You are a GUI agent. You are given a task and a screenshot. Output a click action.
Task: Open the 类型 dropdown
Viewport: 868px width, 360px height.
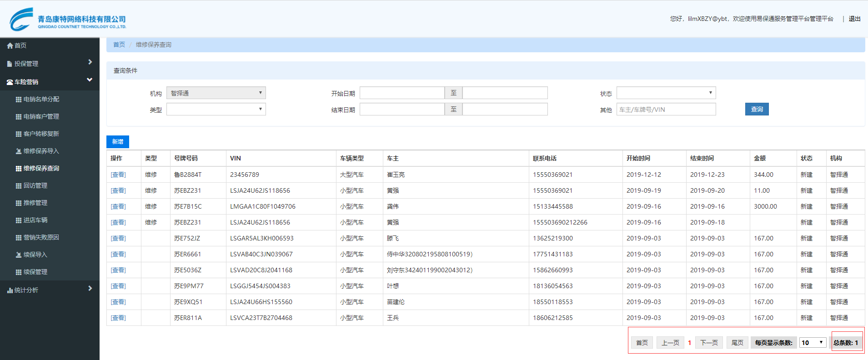216,110
